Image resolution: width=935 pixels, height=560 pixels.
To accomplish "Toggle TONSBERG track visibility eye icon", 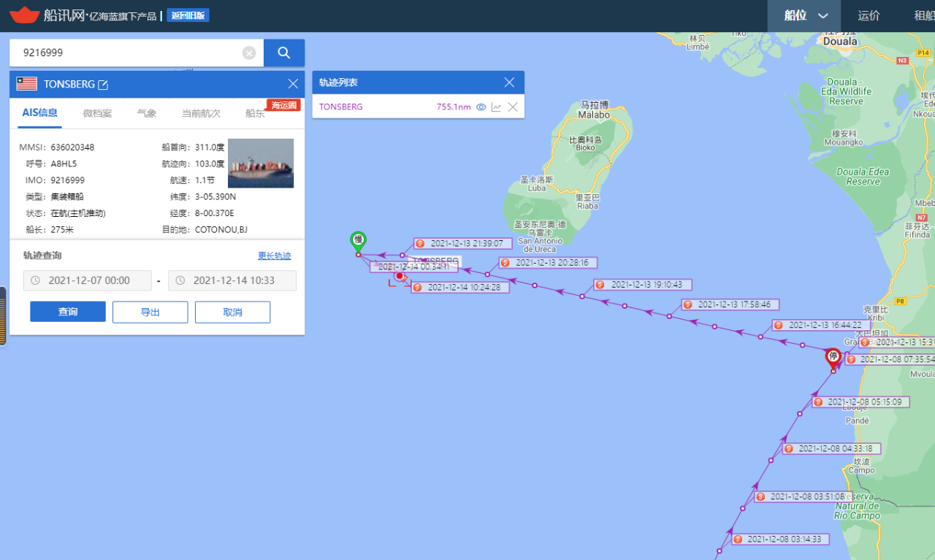I will point(481,107).
